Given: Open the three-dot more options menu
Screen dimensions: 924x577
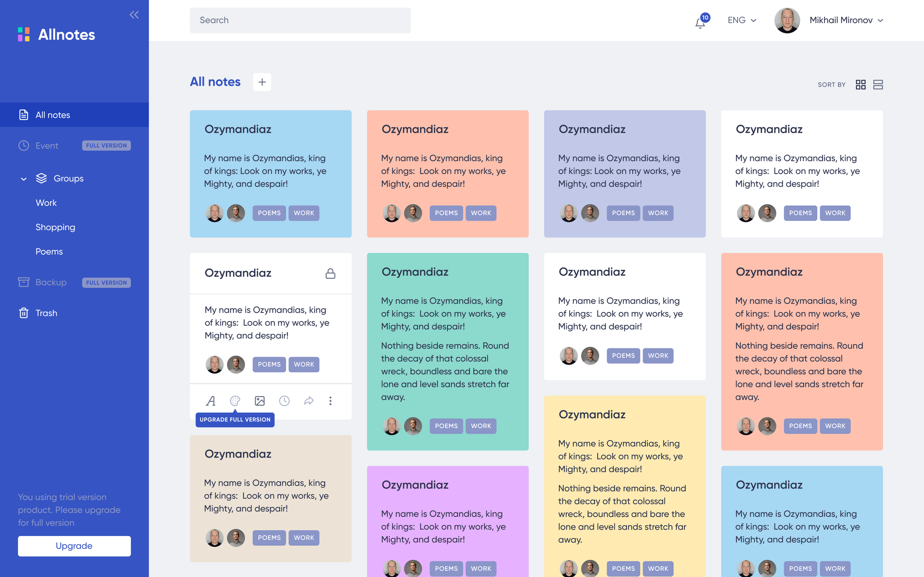Looking at the screenshot, I should (x=330, y=401).
